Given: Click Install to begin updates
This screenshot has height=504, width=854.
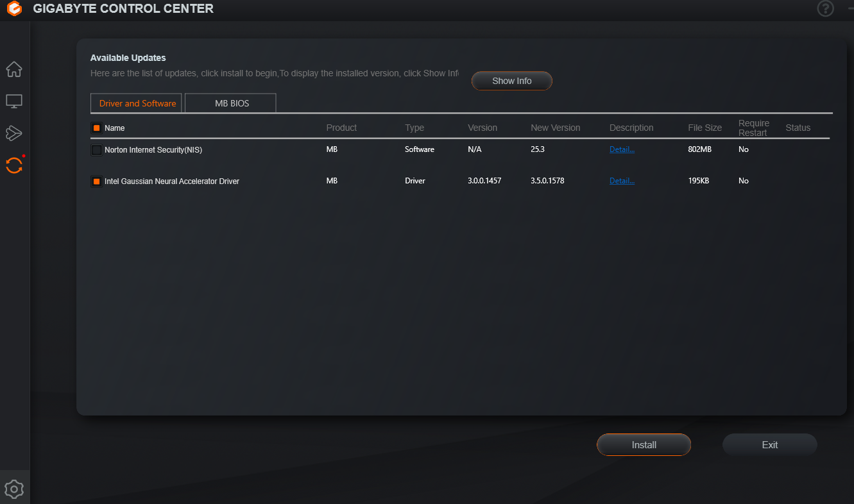Looking at the screenshot, I should [x=644, y=445].
